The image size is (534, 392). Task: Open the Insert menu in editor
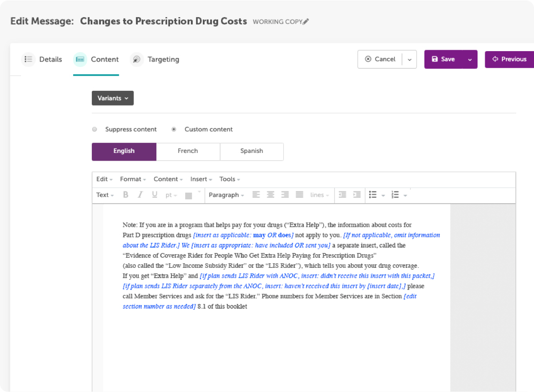coord(201,179)
